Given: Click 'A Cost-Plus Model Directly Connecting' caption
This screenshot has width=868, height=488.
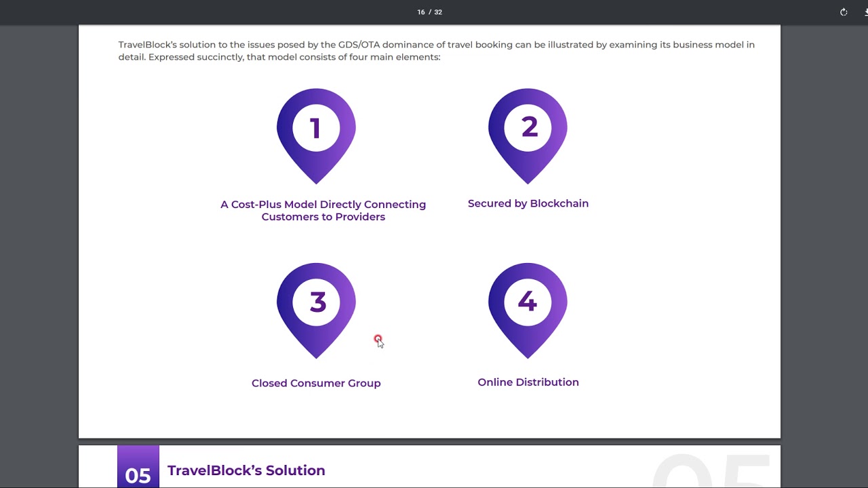Looking at the screenshot, I should 323,205.
